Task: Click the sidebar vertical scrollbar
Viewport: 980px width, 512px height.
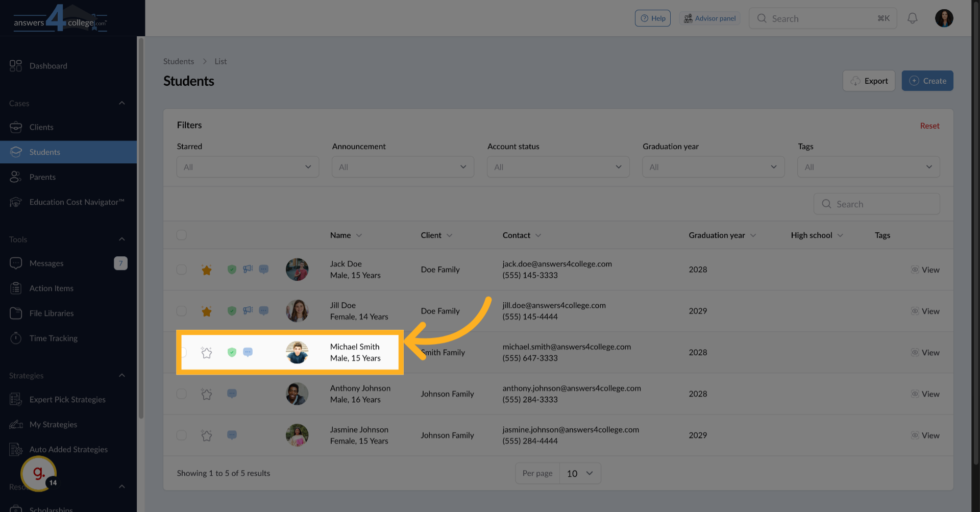Action: click(141, 230)
